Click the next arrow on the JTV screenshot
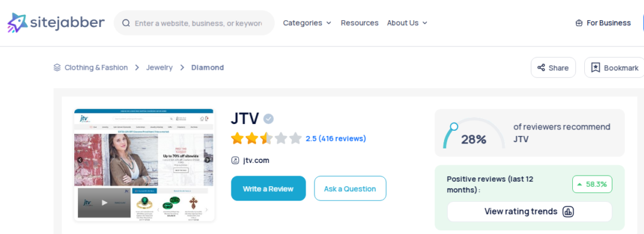Viewport: 644px width, 234px height. point(208,160)
